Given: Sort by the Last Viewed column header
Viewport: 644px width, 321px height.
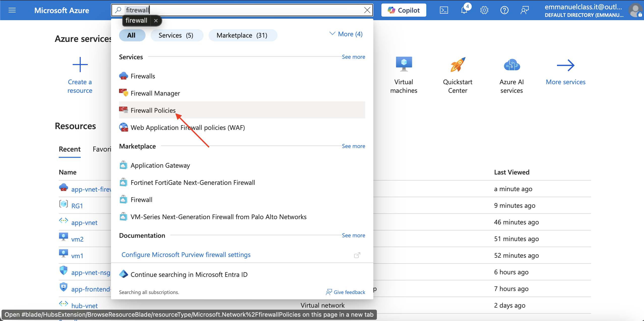Looking at the screenshot, I should click(x=512, y=172).
